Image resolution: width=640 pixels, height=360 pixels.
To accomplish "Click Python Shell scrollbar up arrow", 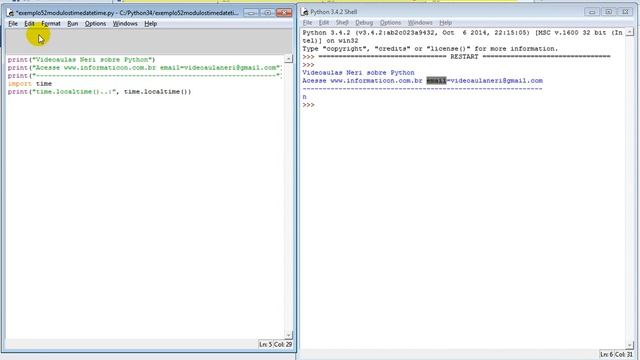I will coord(630,32).
